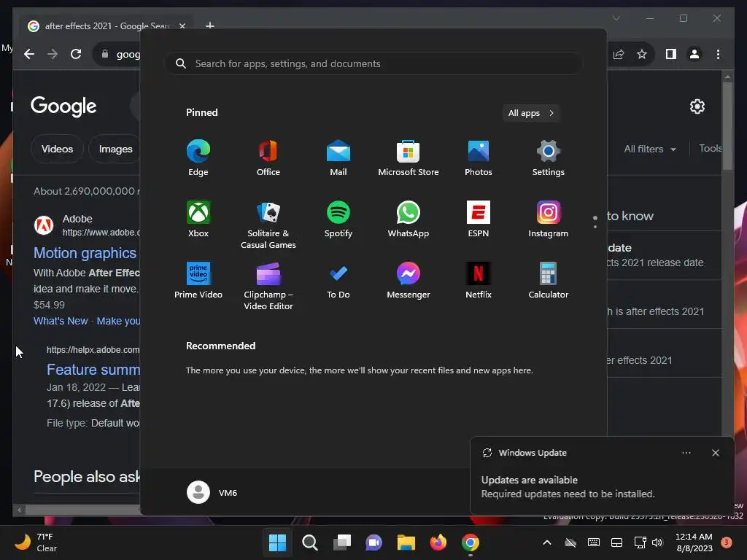Open the clock and date panel
Screen dimensions: 747x560
[694, 542]
